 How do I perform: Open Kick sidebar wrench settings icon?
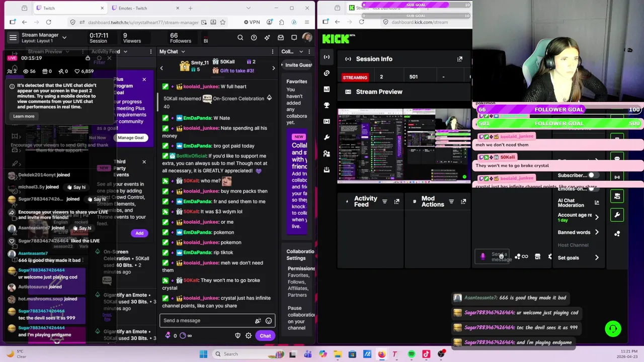pyautogui.click(x=327, y=137)
